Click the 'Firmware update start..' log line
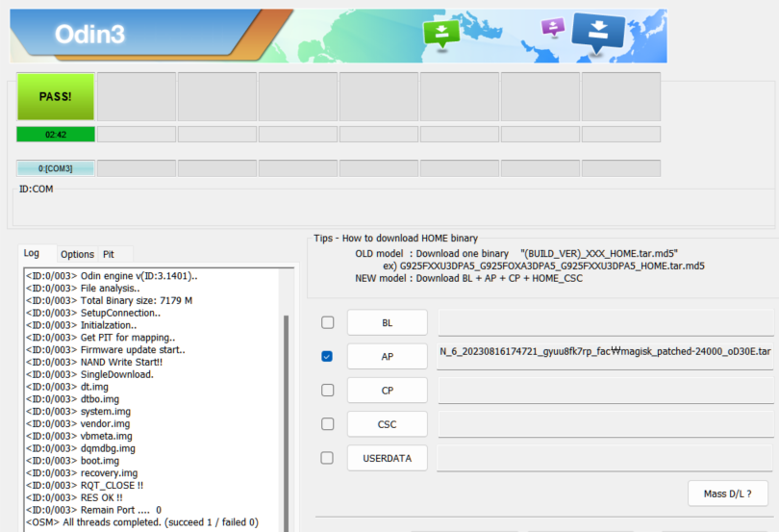 pyautogui.click(x=106, y=349)
